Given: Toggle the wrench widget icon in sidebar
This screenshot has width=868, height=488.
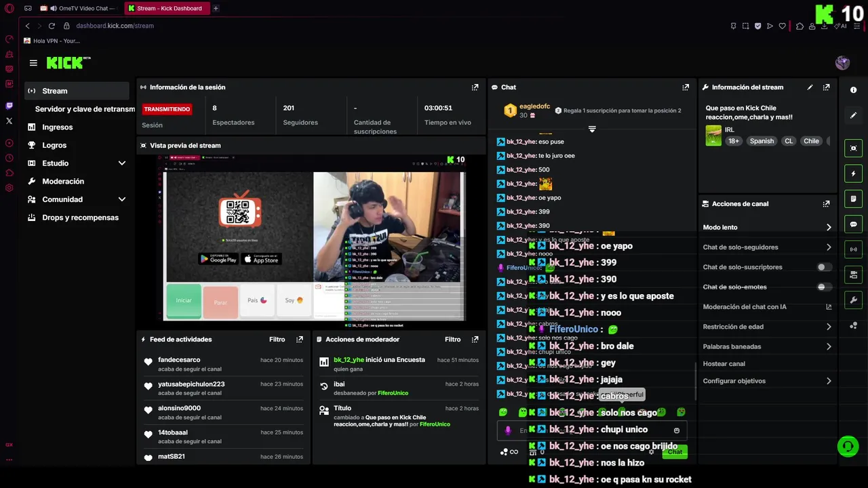Looking at the screenshot, I should click(853, 300).
